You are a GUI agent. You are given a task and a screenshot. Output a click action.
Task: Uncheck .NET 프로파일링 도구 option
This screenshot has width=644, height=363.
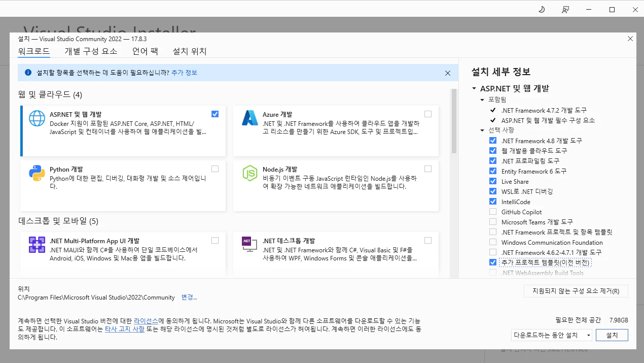[x=493, y=161]
